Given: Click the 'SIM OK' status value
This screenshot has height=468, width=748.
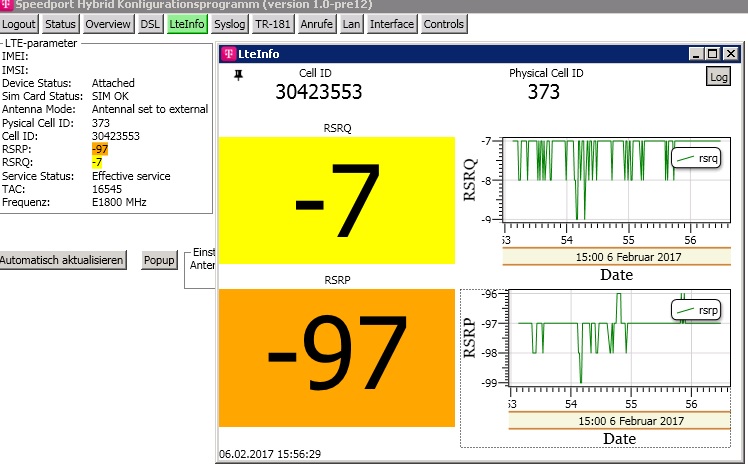Looking at the screenshot, I should (x=110, y=96).
